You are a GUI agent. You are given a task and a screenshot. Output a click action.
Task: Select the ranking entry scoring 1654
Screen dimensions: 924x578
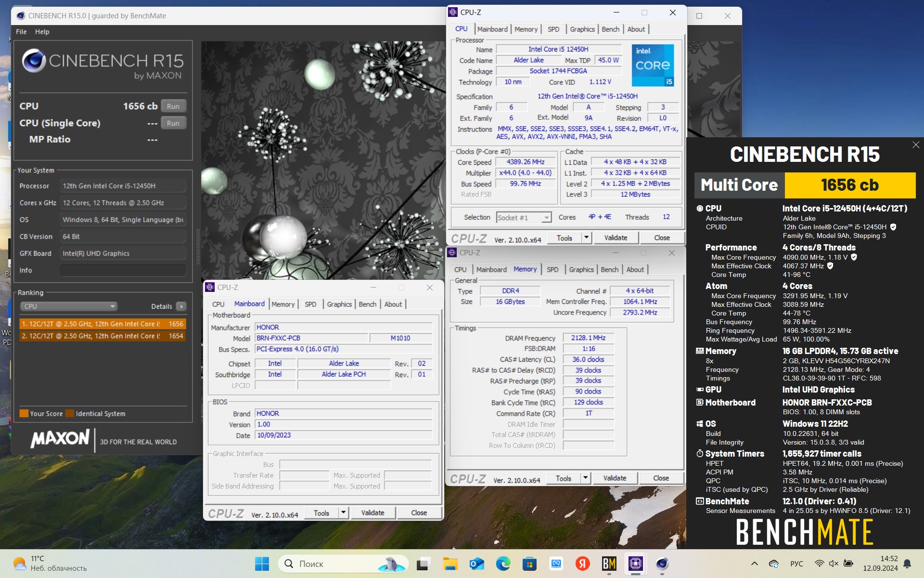tap(103, 336)
